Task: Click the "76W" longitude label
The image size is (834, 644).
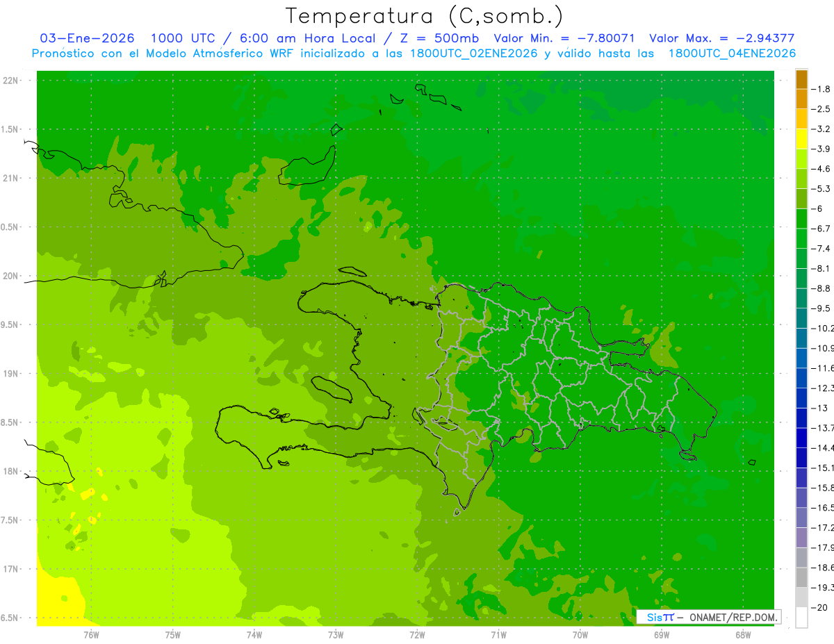Action: click(x=91, y=634)
